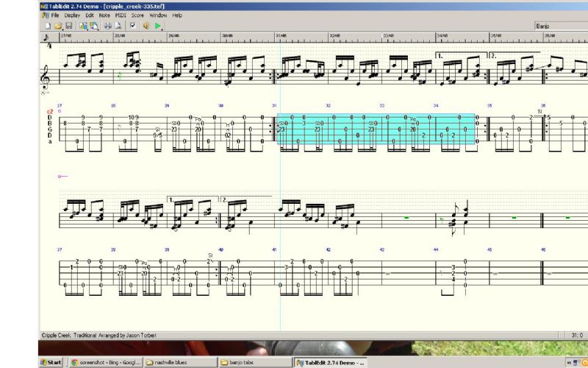Click the document icon left of File menu
The width and height of the screenshot is (588, 368).
tap(46, 15)
